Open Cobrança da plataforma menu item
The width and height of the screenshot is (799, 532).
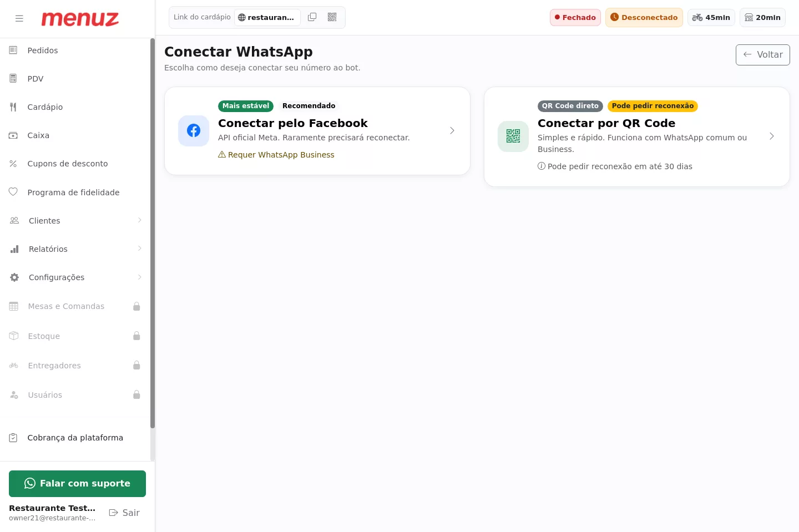pyautogui.click(x=75, y=438)
